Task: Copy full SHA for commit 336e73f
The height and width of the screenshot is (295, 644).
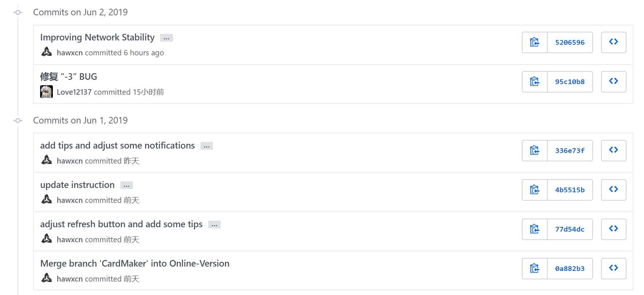Action: tap(535, 150)
